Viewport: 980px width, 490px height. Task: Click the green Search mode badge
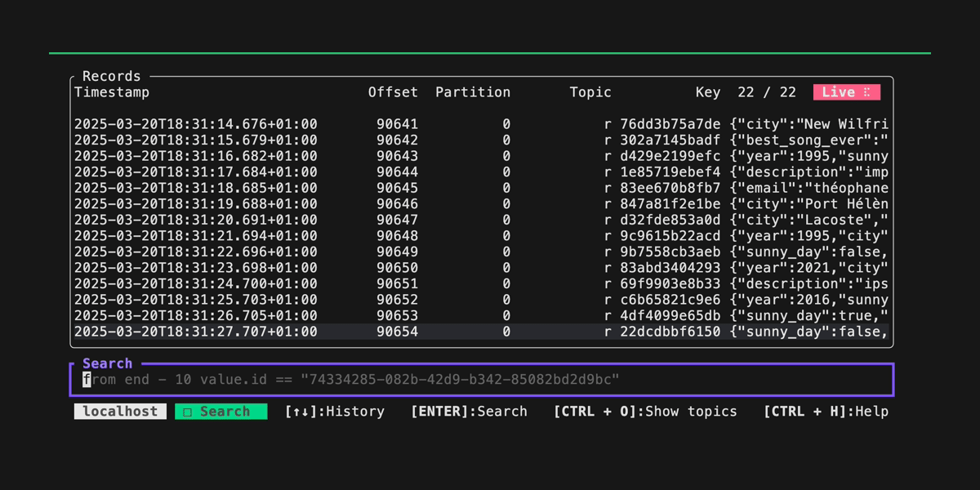click(x=220, y=411)
